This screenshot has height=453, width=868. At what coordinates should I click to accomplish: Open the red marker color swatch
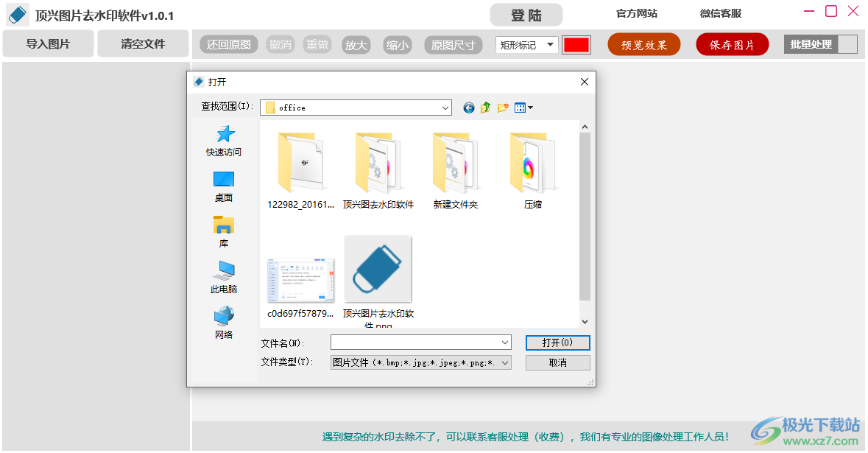[576, 45]
